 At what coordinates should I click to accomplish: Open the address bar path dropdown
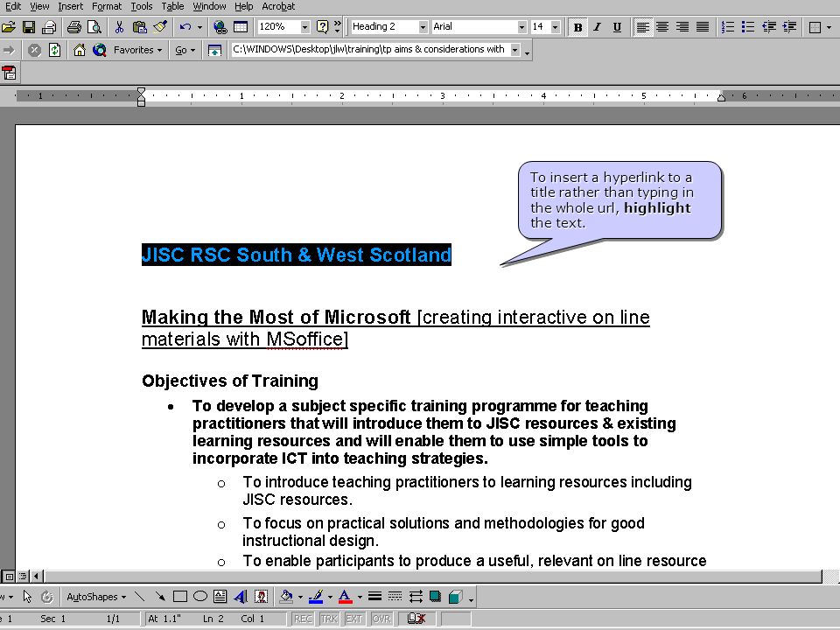pos(514,50)
